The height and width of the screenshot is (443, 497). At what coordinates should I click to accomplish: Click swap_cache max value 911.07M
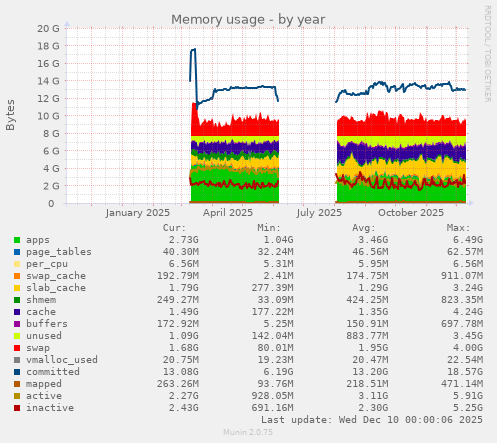(462, 276)
